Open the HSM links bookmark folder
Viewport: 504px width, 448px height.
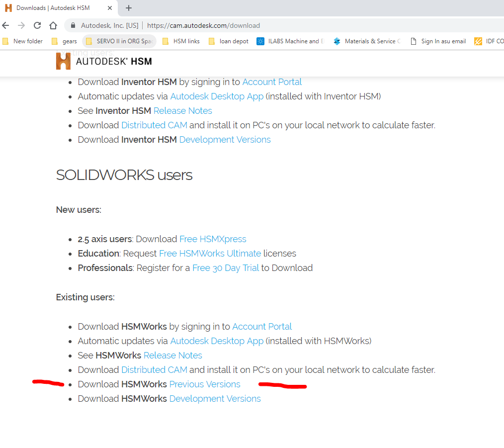pyautogui.click(x=181, y=41)
